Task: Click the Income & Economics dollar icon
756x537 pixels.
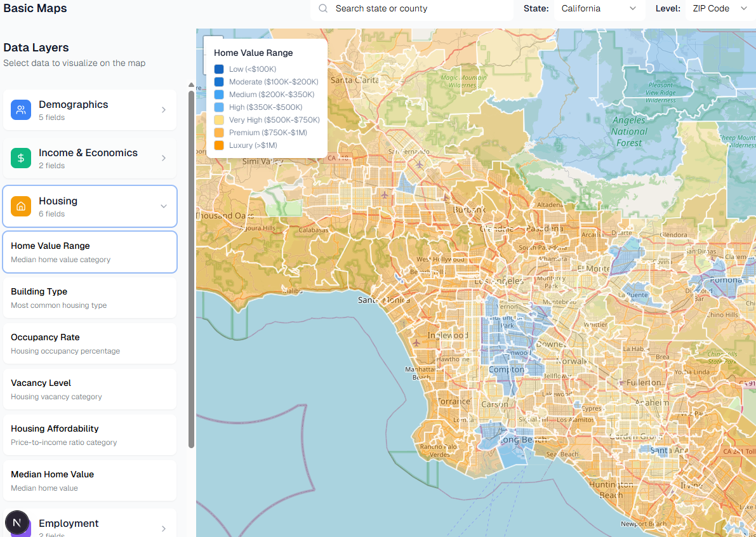Action: click(21, 159)
